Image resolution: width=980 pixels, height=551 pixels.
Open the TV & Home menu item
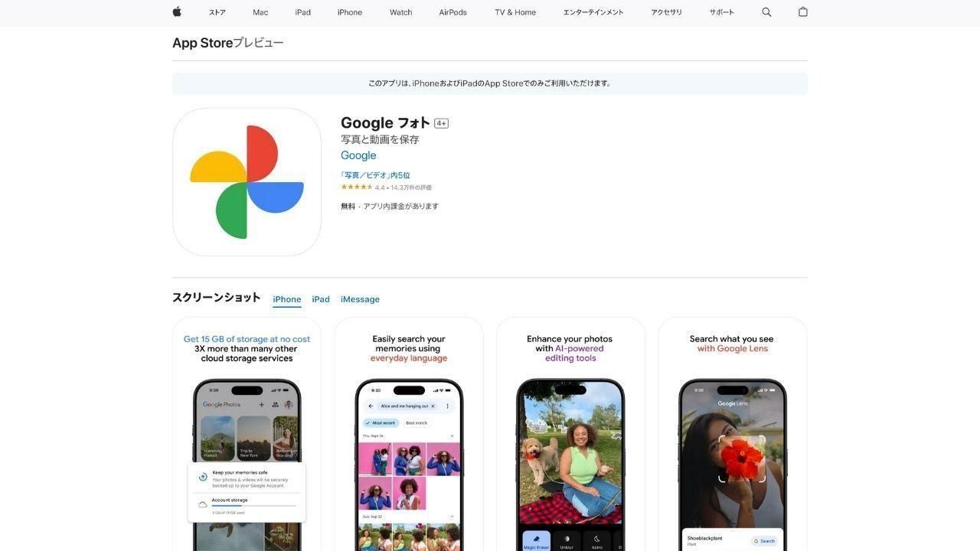(515, 12)
